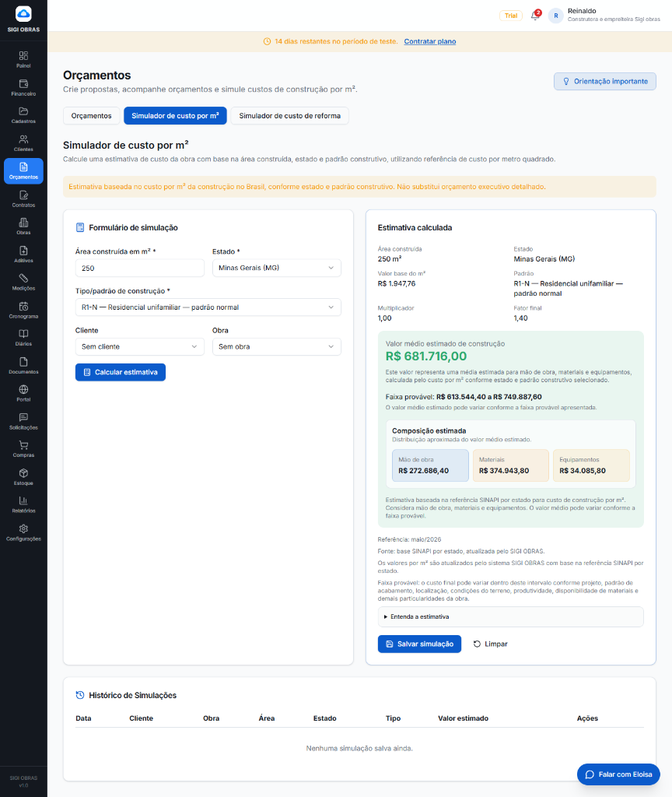Click the notification bell icon

535,16
